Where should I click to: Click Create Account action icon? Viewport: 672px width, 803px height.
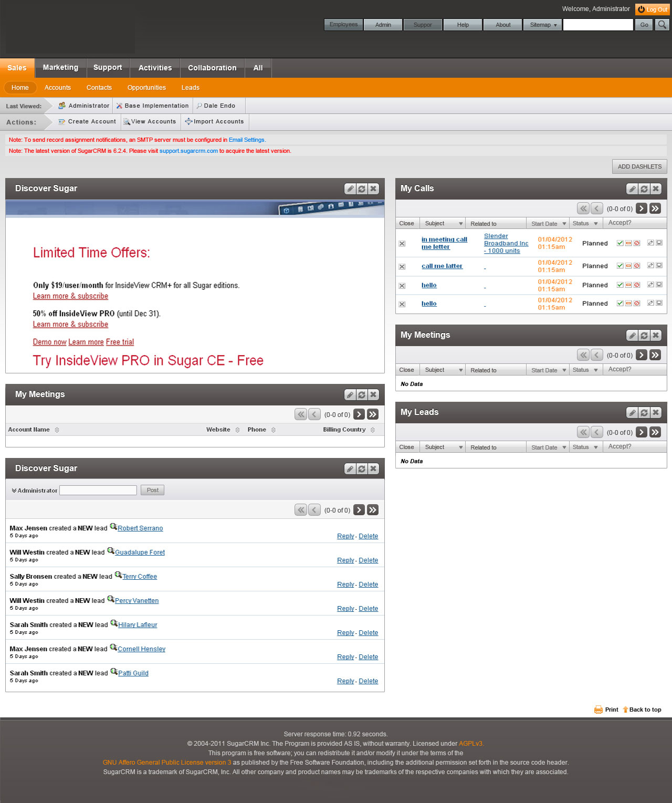tap(62, 121)
